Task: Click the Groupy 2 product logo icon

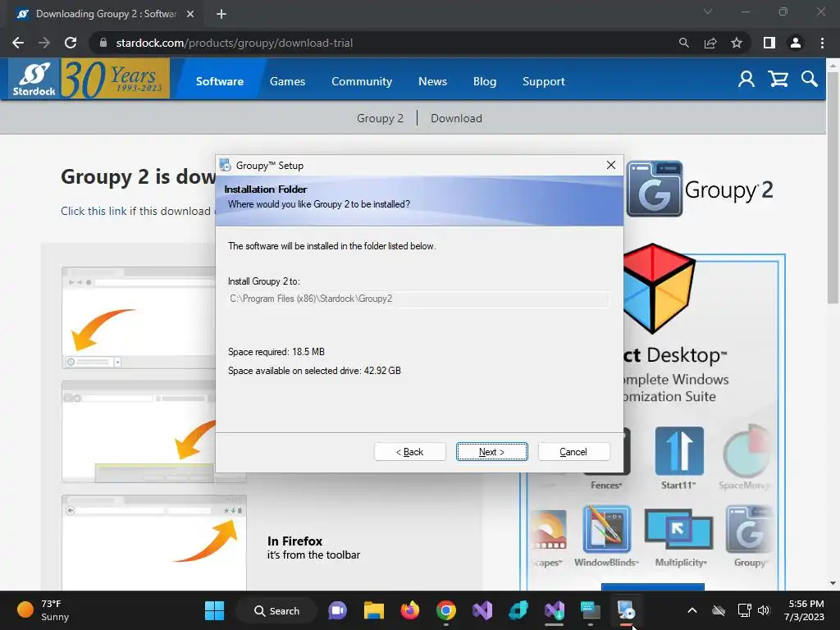Action: click(x=654, y=189)
